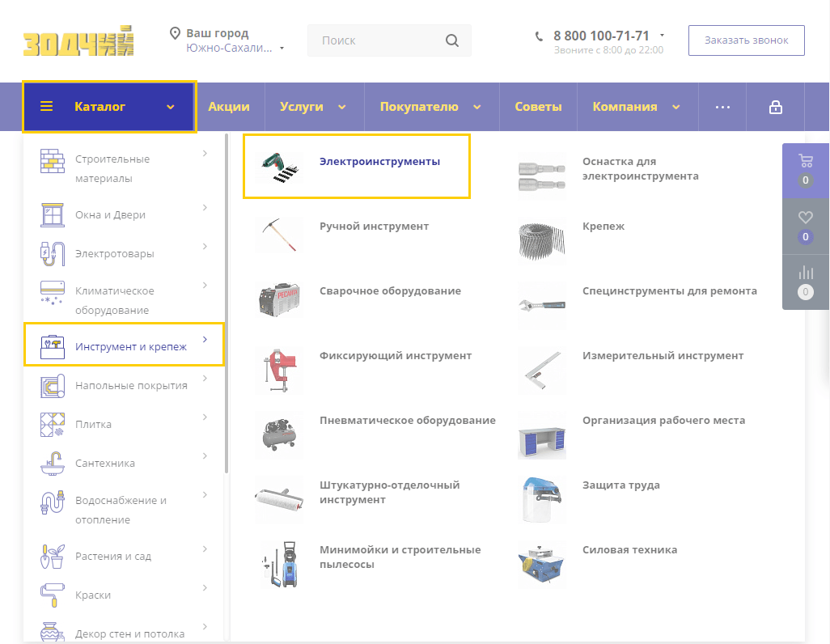The width and height of the screenshot is (830, 644).
Task: Open the Измерительный инструмент category link
Action: pyautogui.click(x=663, y=356)
